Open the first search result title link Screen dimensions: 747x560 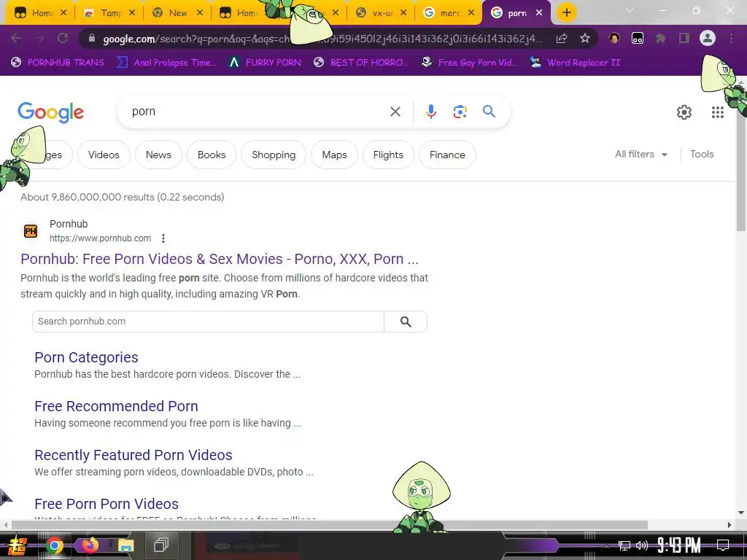coord(219,259)
